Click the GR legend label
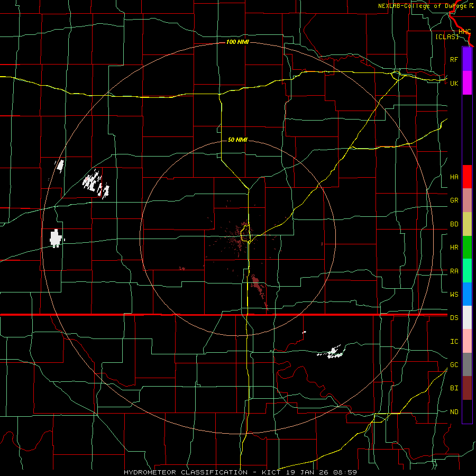This screenshot has width=476, height=476. pos(454,200)
